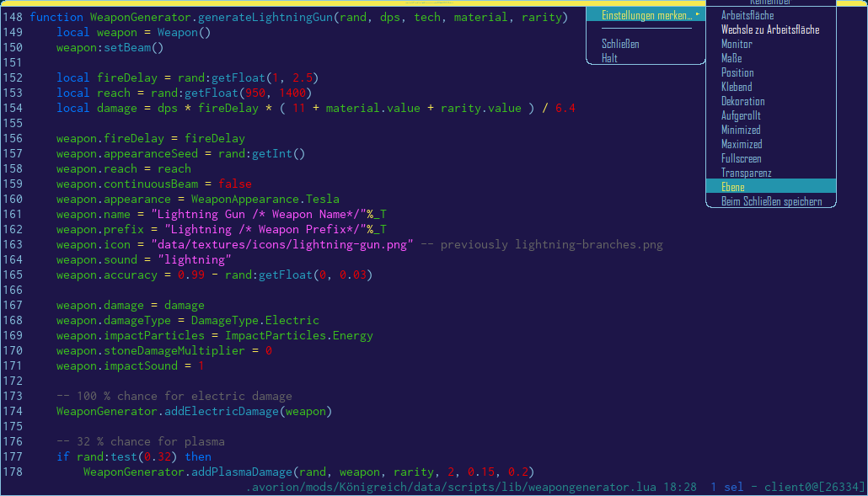Click the '6.4' divisor on the damage line
Screen dimensions: 868x496
[x=565, y=108]
